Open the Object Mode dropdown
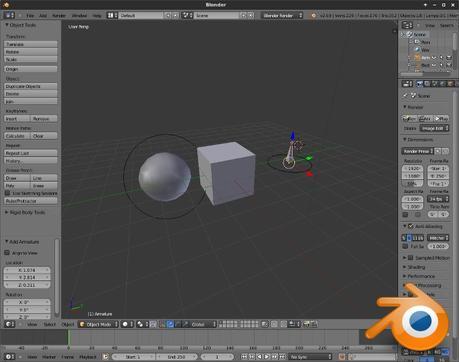The image size is (459, 362). point(99,324)
